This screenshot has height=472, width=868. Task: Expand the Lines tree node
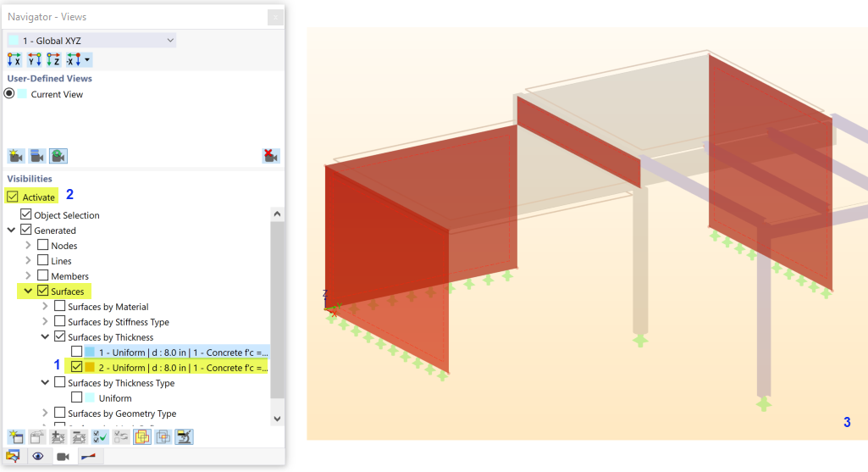point(28,260)
